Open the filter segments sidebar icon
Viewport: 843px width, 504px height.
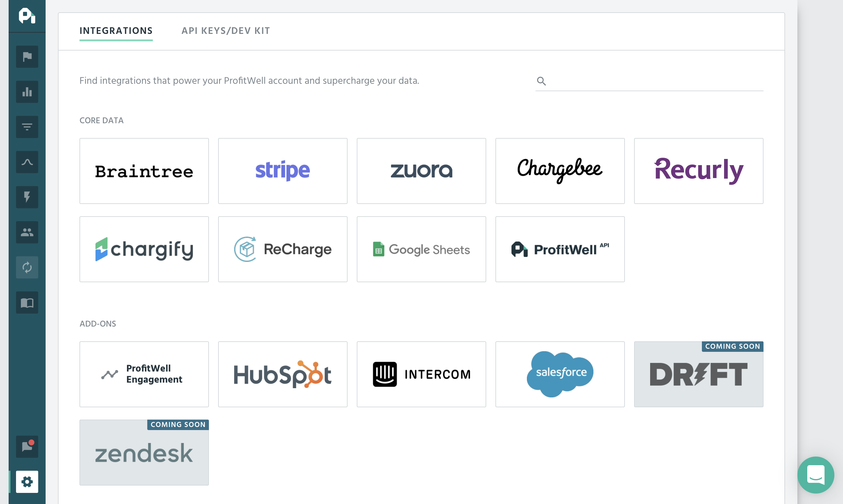pyautogui.click(x=27, y=127)
